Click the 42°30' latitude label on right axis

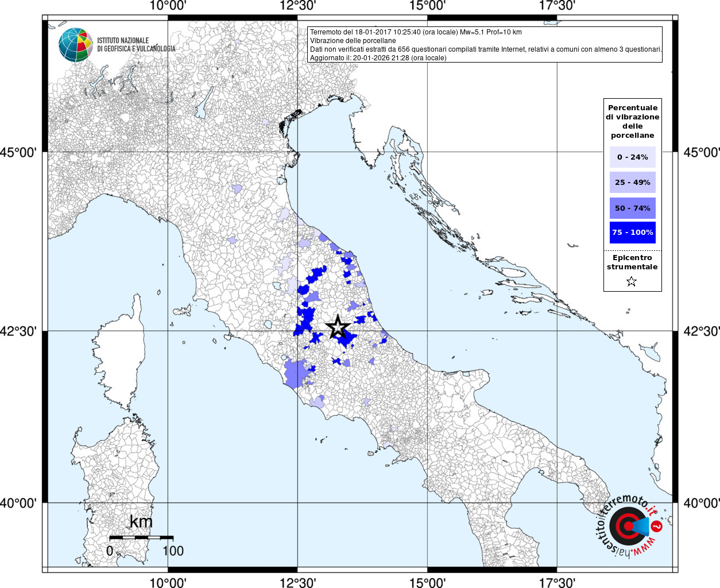click(702, 331)
